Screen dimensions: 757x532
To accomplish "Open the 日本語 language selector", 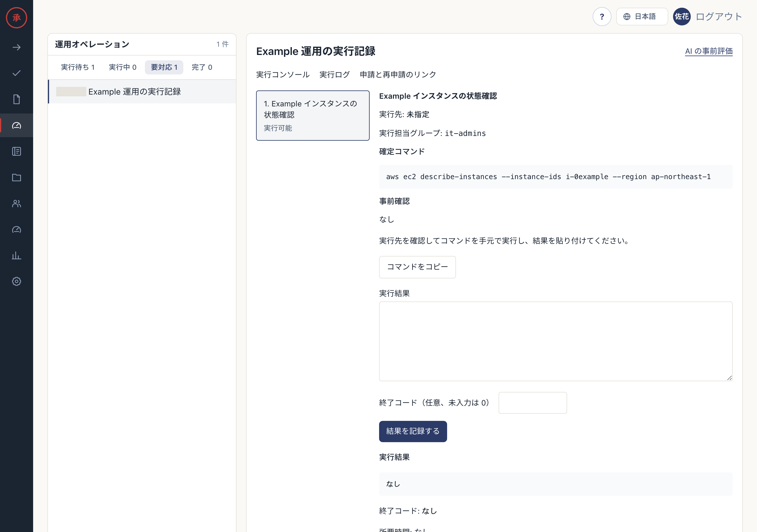I will pos(642,17).
